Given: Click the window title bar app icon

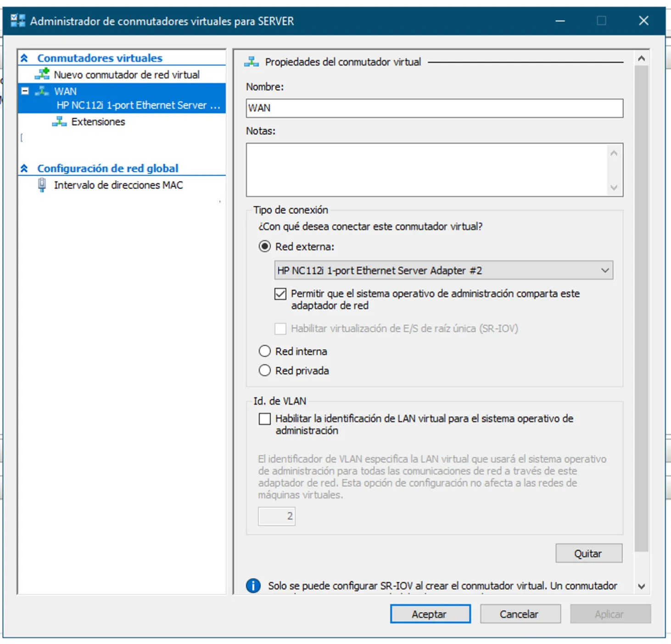Looking at the screenshot, I should pyautogui.click(x=17, y=21).
